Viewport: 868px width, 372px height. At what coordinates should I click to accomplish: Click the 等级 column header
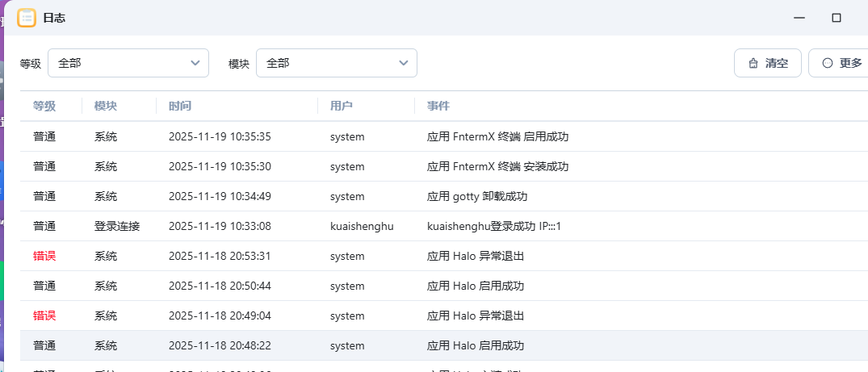click(44, 106)
